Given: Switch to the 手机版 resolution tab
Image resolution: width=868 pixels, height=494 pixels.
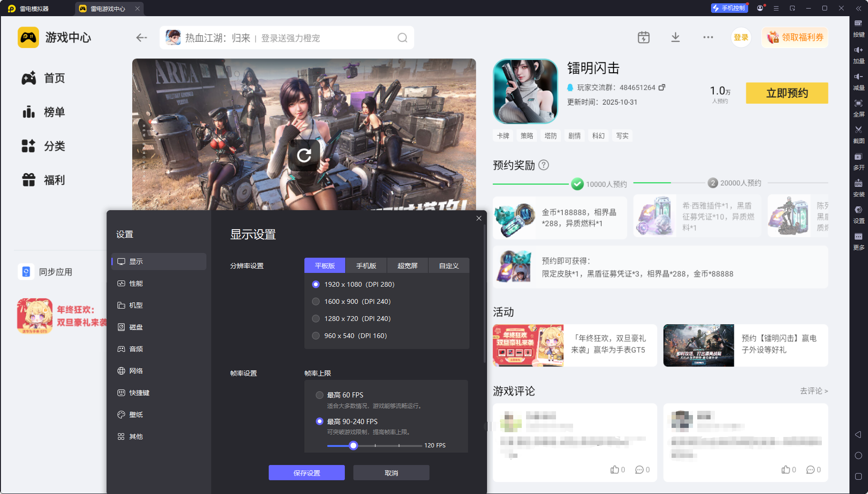Looking at the screenshot, I should click(x=366, y=266).
